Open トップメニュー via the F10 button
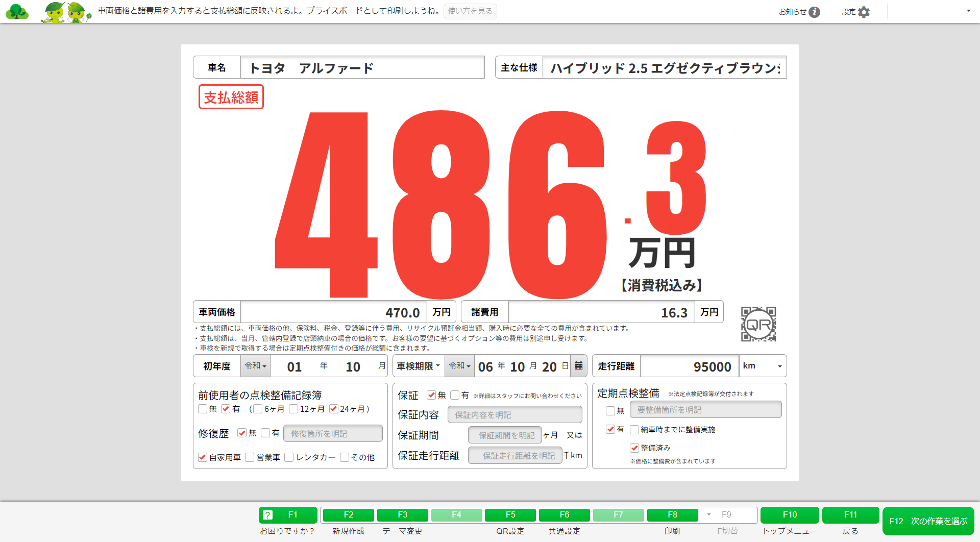980x542 pixels. pyautogui.click(x=789, y=515)
